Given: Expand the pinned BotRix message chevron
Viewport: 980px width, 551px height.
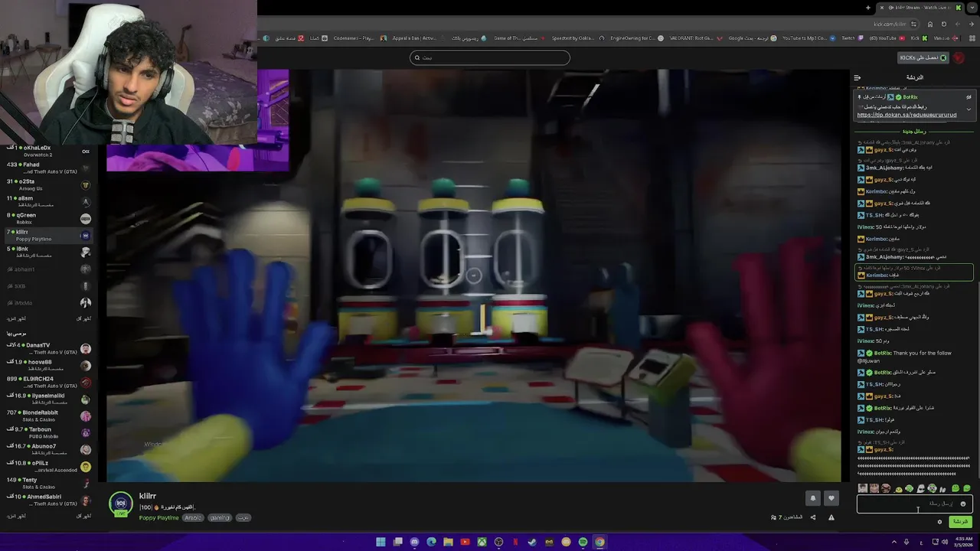Looking at the screenshot, I should [969, 109].
